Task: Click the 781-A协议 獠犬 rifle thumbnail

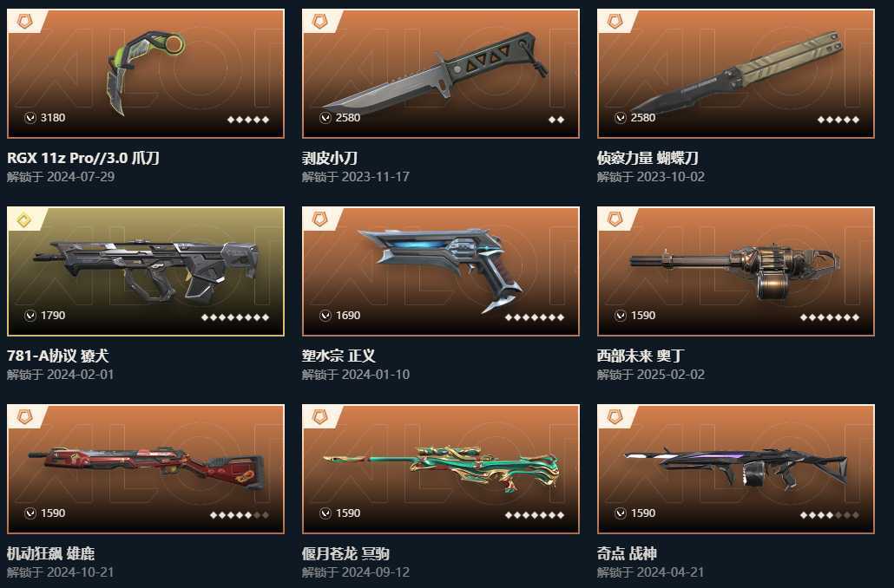Action: coord(146,271)
